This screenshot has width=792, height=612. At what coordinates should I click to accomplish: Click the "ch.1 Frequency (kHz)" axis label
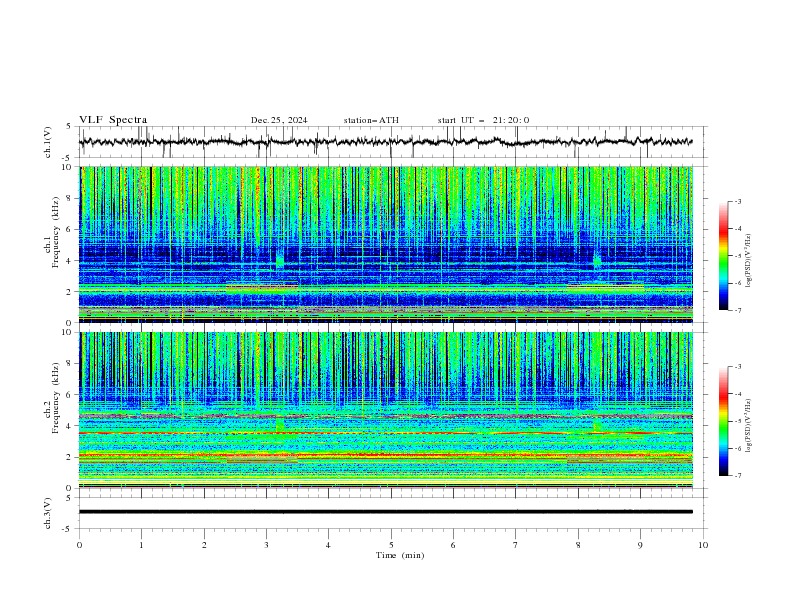point(53,233)
